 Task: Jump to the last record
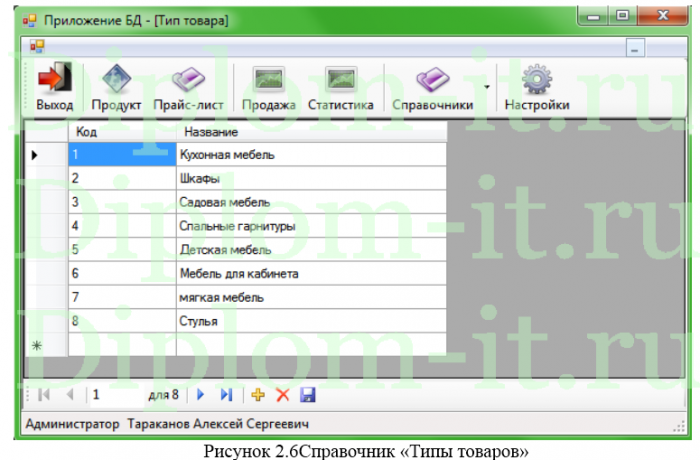point(226,395)
